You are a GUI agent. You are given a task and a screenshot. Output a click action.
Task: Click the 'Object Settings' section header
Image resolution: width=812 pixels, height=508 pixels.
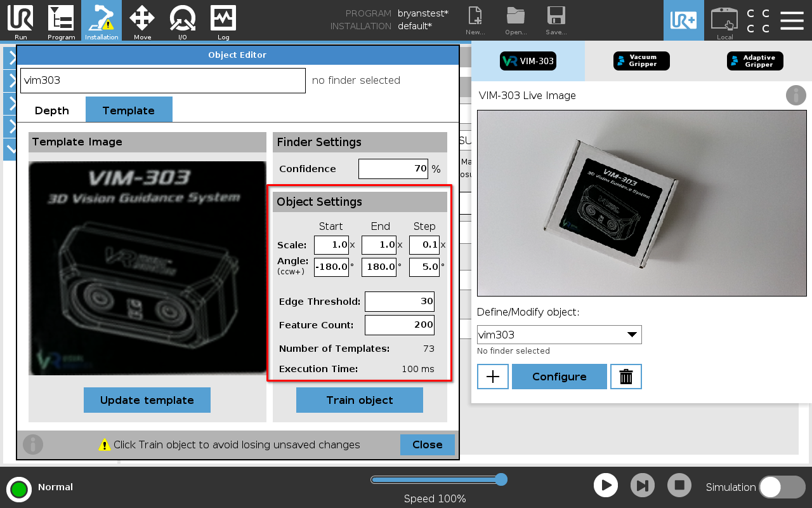point(360,202)
